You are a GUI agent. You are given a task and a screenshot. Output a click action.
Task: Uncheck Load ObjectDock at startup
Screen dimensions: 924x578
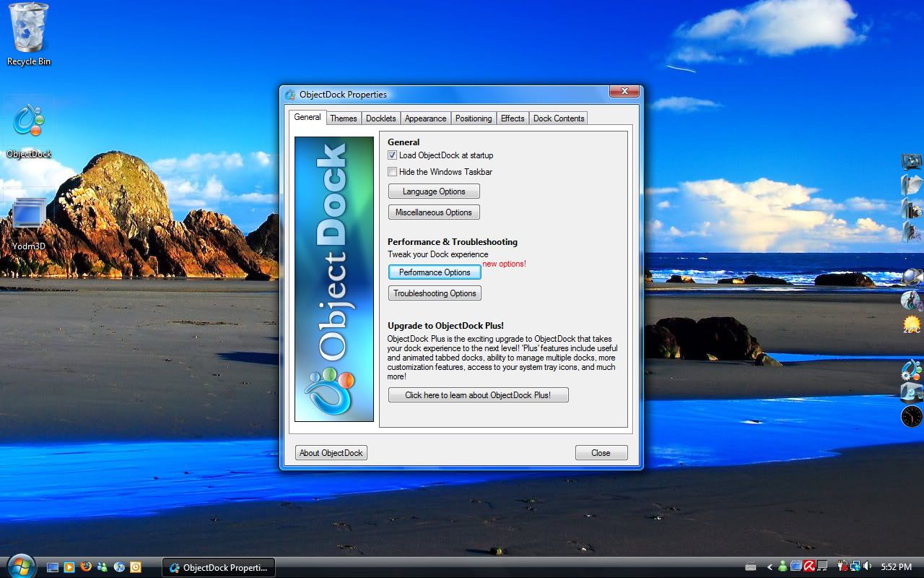point(392,155)
